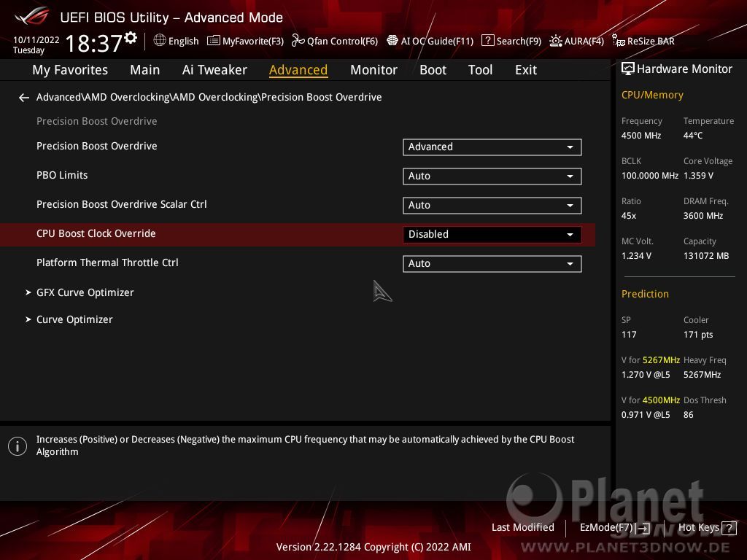Click the 1.270 V @L5 value
Screen dimensions: 747x560
coord(646,375)
